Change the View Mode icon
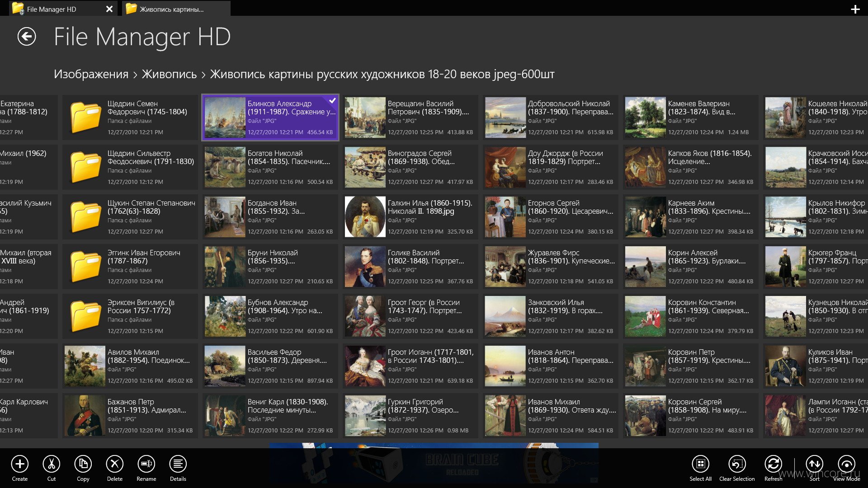Image resolution: width=868 pixels, height=488 pixels. (x=847, y=464)
